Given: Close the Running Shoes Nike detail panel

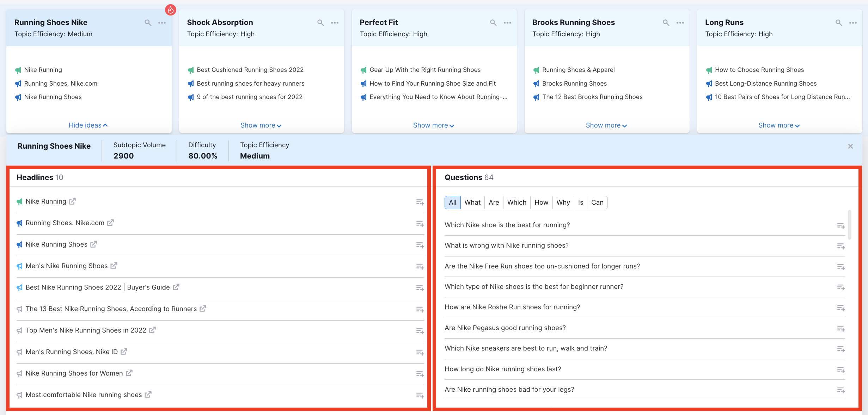Looking at the screenshot, I should tap(850, 146).
